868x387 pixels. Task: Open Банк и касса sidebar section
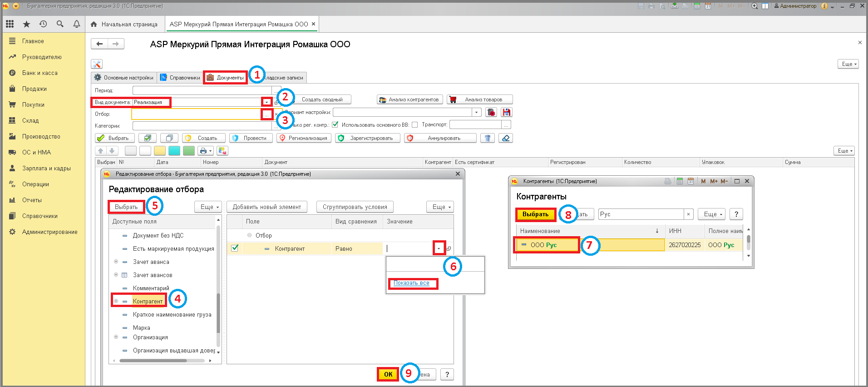[x=40, y=73]
